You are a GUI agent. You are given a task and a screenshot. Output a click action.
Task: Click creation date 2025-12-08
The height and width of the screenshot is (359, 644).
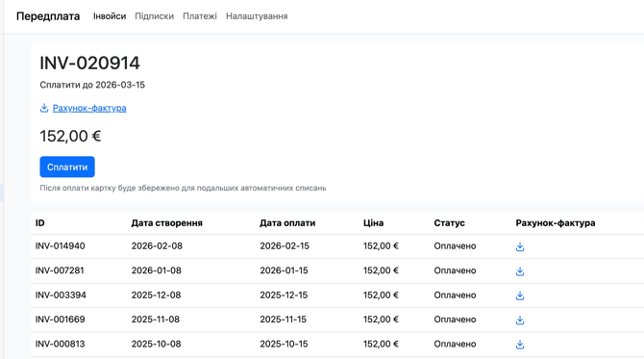point(156,295)
